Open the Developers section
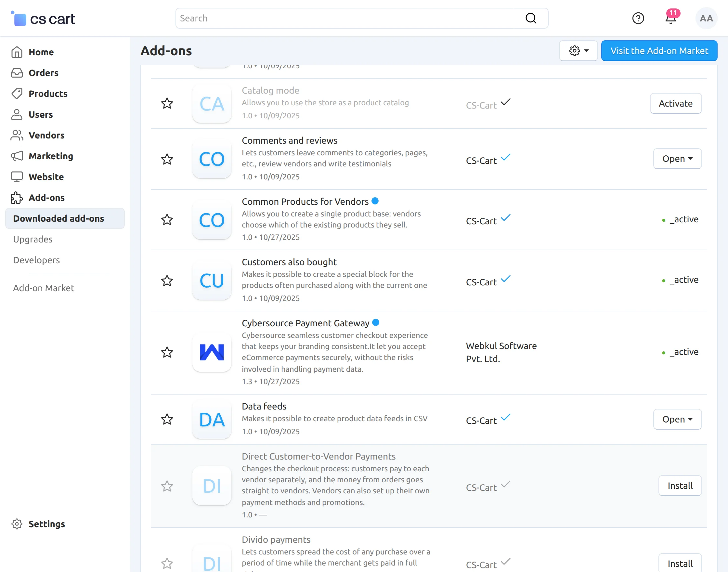The width and height of the screenshot is (728, 572). [36, 260]
